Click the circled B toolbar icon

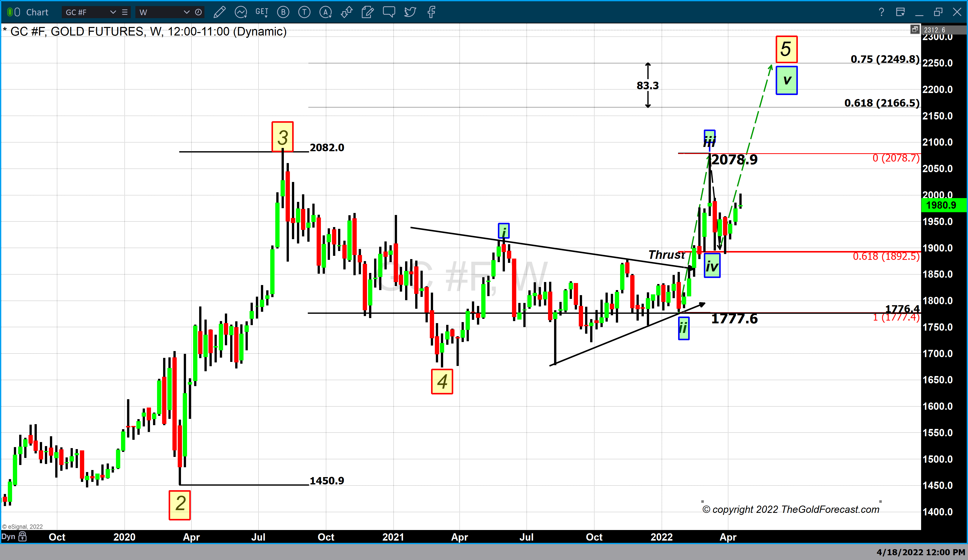click(284, 12)
